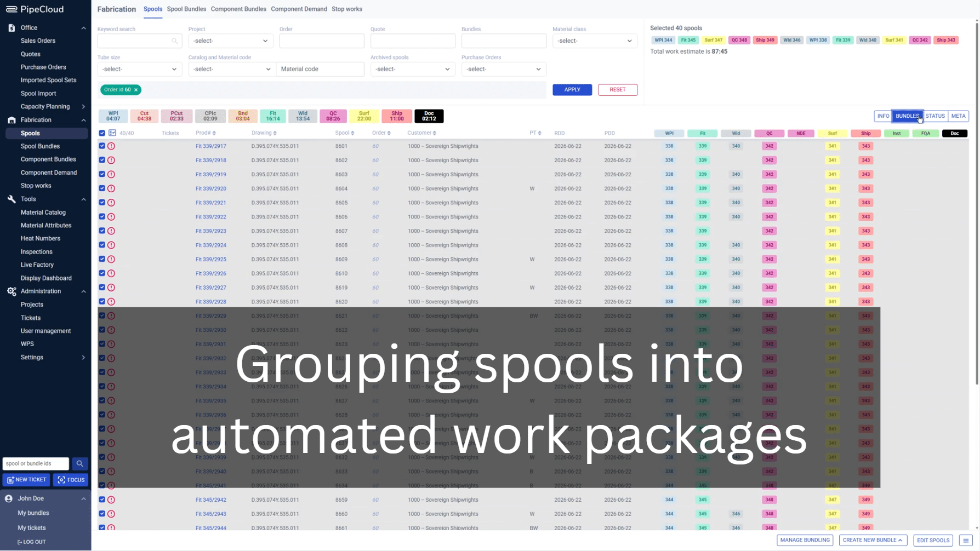Viewport: 980px width, 551px height.
Task: Sort by Order column arrows
Action: (x=389, y=133)
